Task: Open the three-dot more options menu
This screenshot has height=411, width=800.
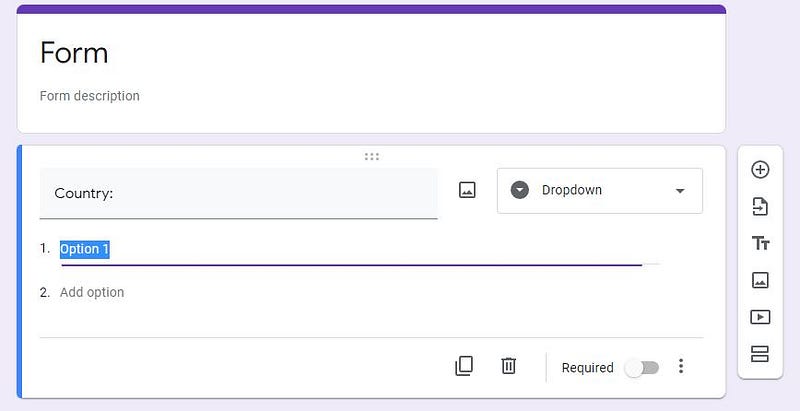Action: click(x=681, y=367)
